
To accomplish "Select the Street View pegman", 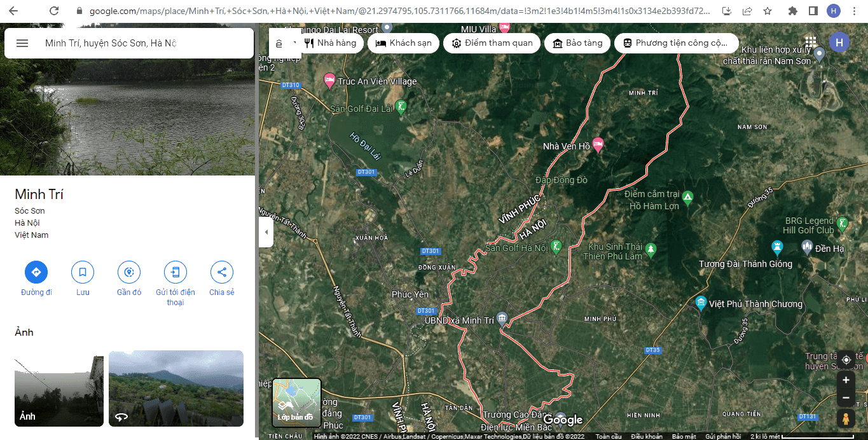I will (x=846, y=418).
